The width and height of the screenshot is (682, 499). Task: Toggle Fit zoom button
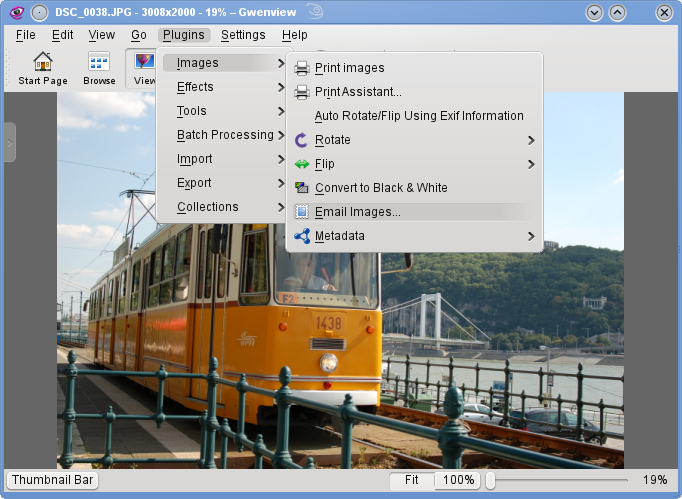pyautogui.click(x=411, y=480)
